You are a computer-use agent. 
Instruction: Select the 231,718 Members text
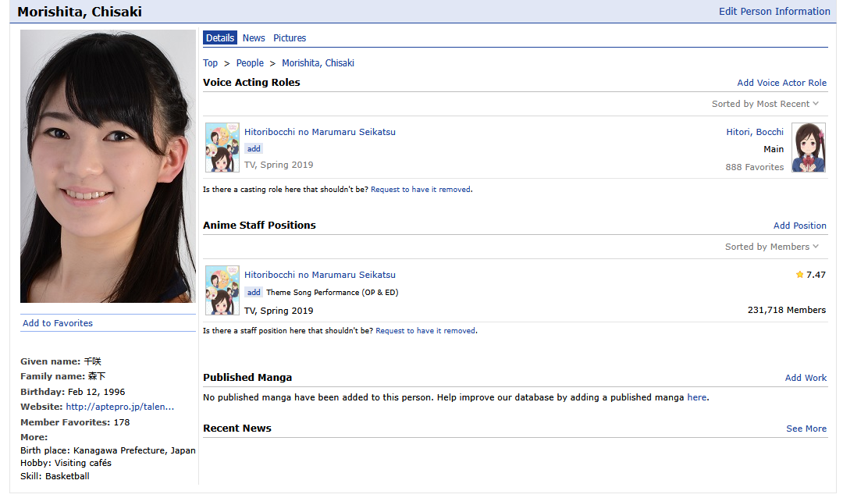click(x=787, y=310)
